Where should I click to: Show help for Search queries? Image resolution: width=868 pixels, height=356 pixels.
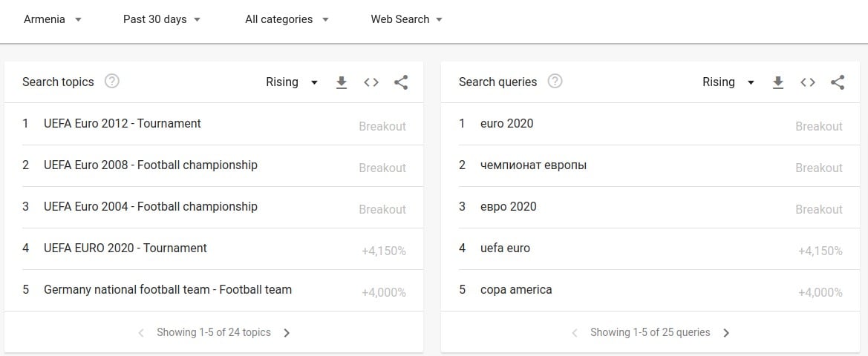coord(555,82)
